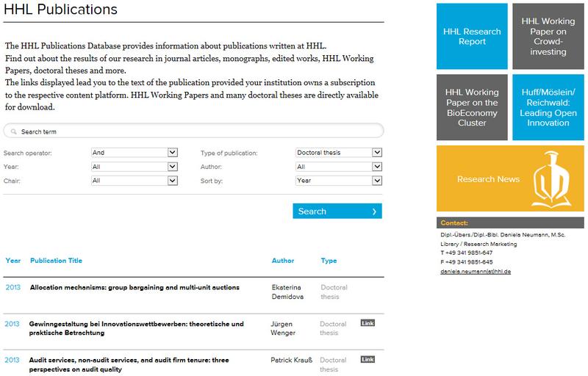Click the fax number F +49 341 9851-645
The image size is (588, 376).
pos(467,262)
